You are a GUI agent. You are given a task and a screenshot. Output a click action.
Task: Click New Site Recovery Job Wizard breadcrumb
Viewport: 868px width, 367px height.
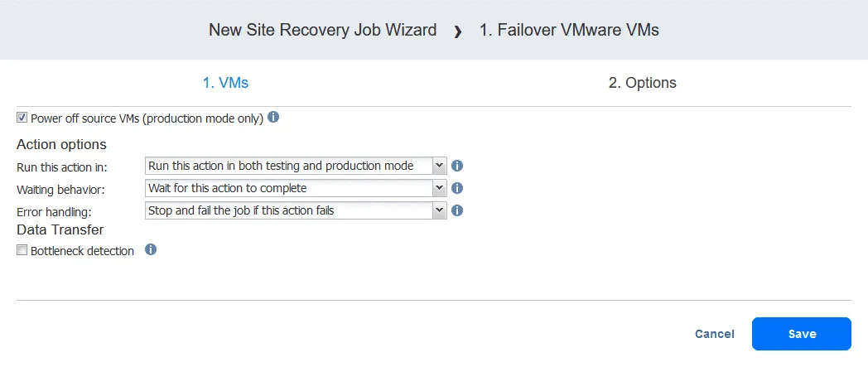pyautogui.click(x=322, y=31)
